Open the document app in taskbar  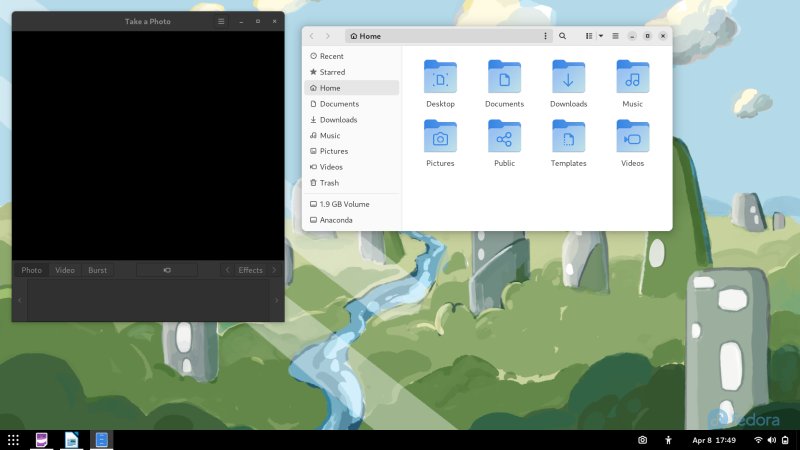point(71,439)
